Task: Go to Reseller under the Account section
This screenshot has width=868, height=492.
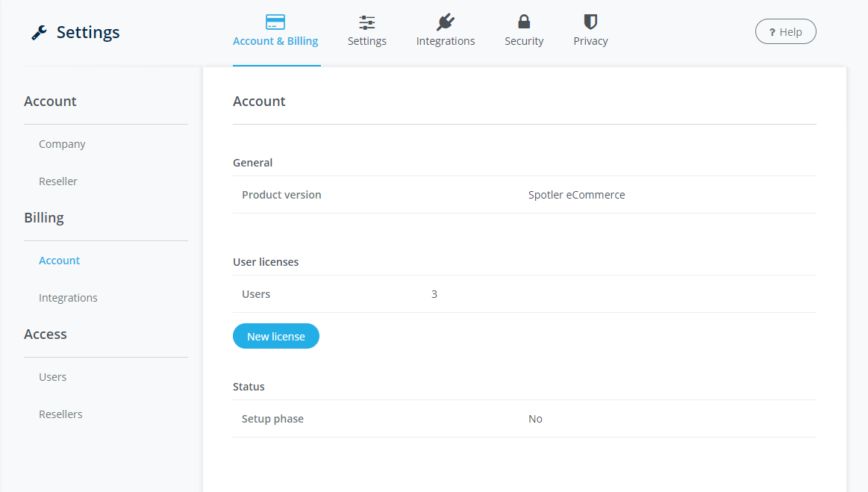Action: click(58, 181)
